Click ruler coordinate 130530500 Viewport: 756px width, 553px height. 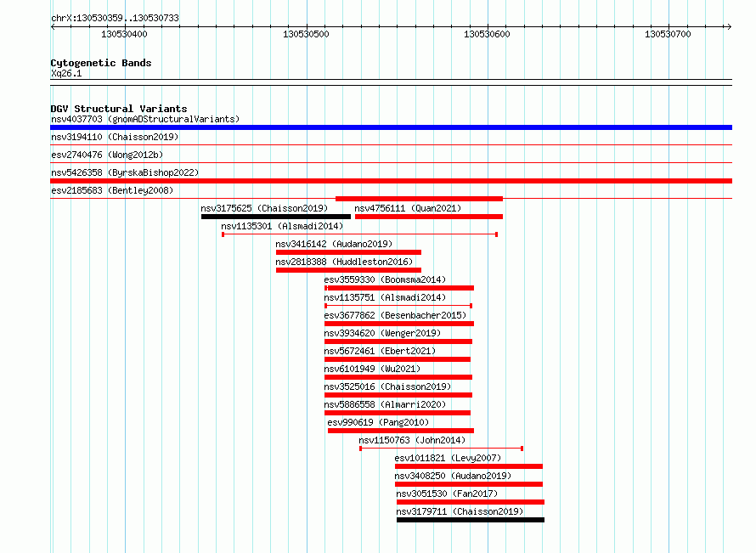(x=306, y=34)
